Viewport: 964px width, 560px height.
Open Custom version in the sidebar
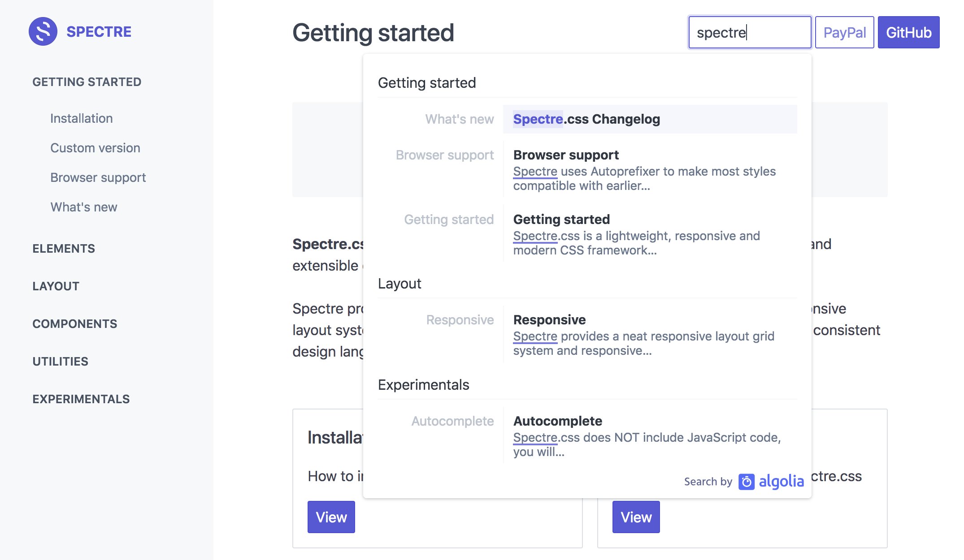[x=95, y=148]
